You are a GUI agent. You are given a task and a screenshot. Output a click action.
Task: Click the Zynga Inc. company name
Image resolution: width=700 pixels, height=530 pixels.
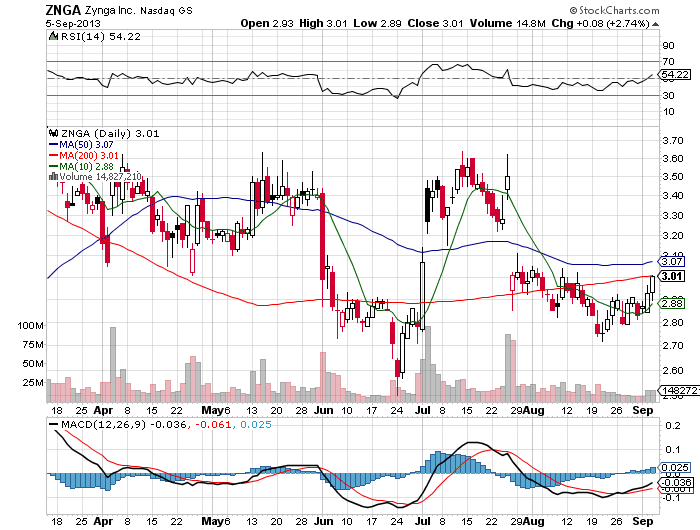click(109, 10)
